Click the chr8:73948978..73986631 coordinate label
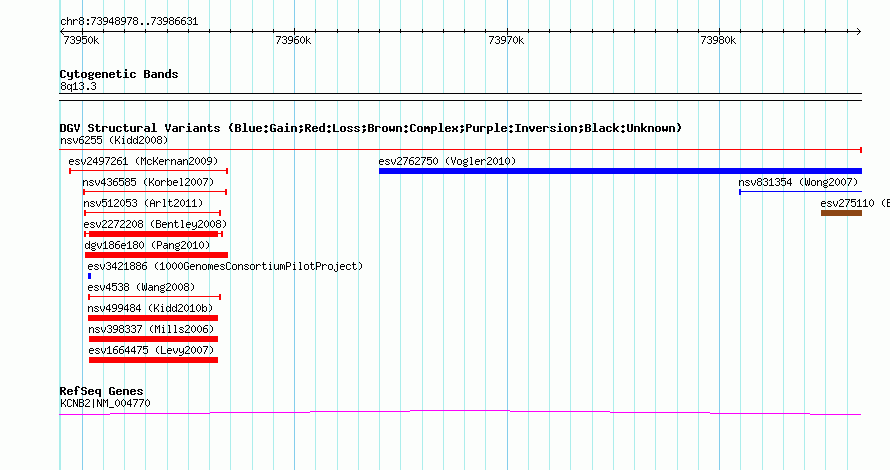This screenshot has height=470, width=890. click(x=129, y=22)
